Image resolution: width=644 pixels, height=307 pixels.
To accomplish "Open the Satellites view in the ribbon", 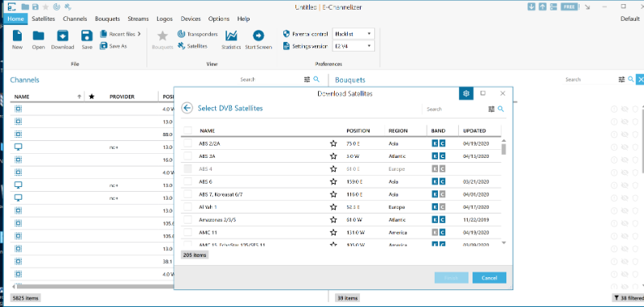I will coord(192,46).
